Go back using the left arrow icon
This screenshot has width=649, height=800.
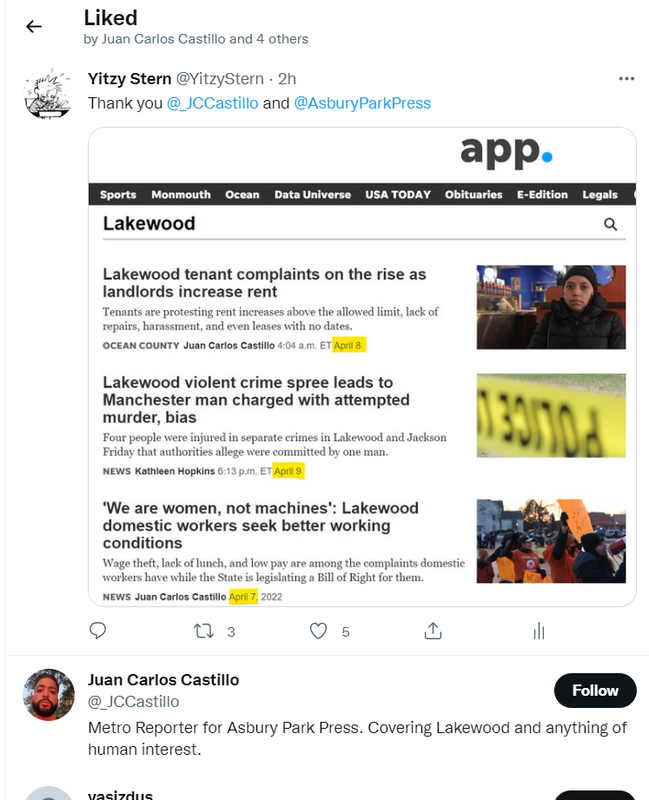tap(34, 27)
